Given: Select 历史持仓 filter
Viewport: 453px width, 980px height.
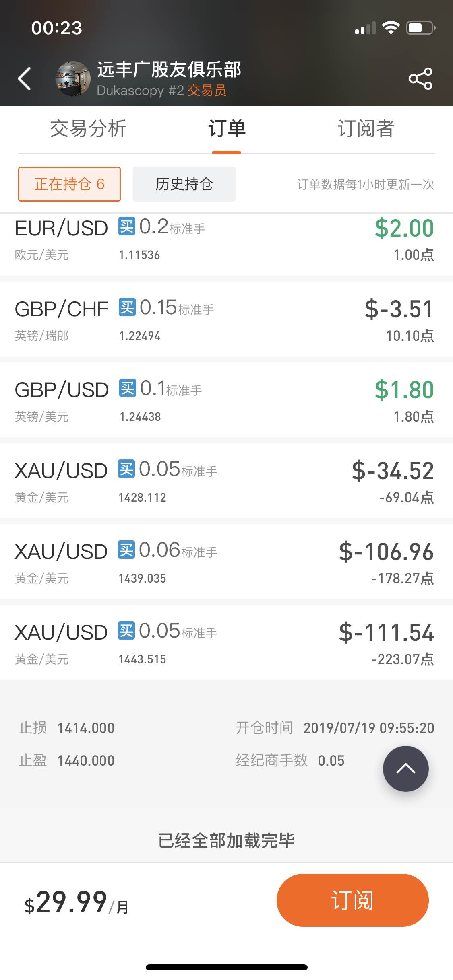Looking at the screenshot, I should pyautogui.click(x=184, y=184).
